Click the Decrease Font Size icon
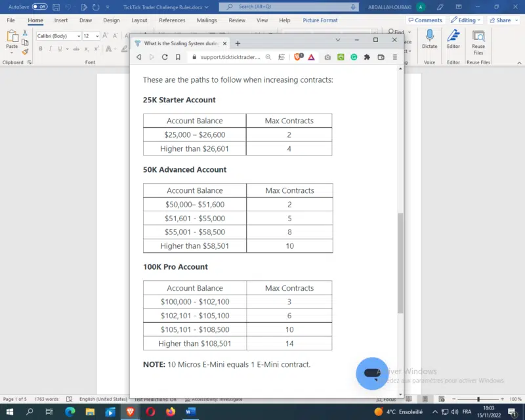525x420 pixels. point(115,35)
